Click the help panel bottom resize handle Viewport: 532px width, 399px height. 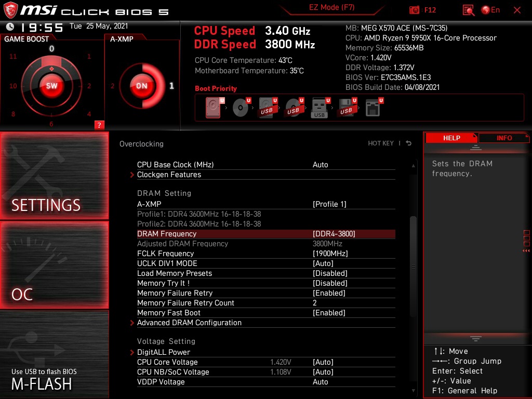click(x=476, y=339)
